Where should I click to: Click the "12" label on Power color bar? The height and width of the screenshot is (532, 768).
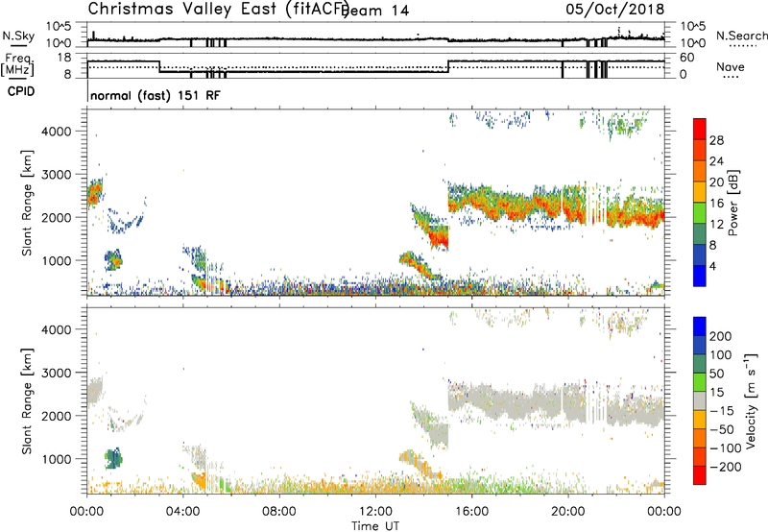pyautogui.click(x=716, y=224)
